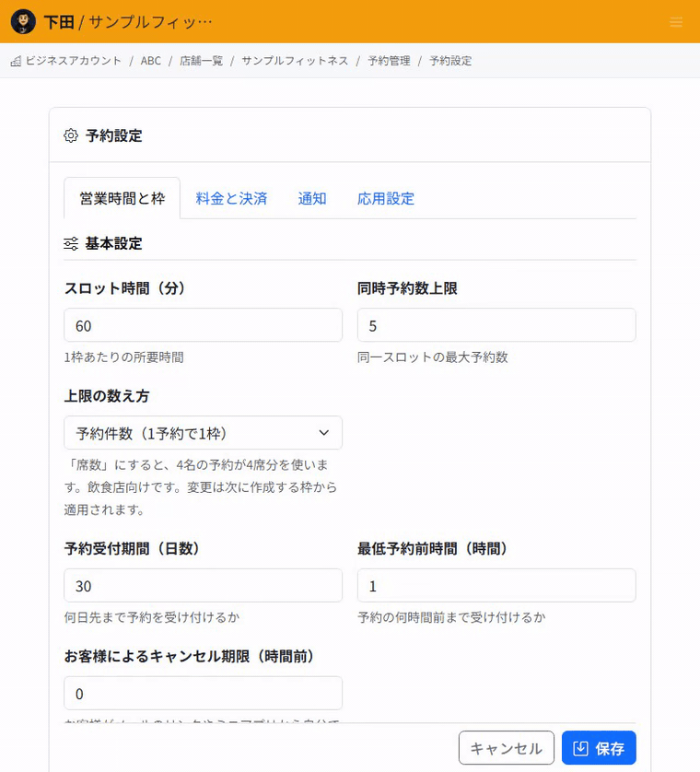700x772 pixels.
Task: Click the 同一スロットの最大予約数 hint text
Action: click(x=433, y=357)
